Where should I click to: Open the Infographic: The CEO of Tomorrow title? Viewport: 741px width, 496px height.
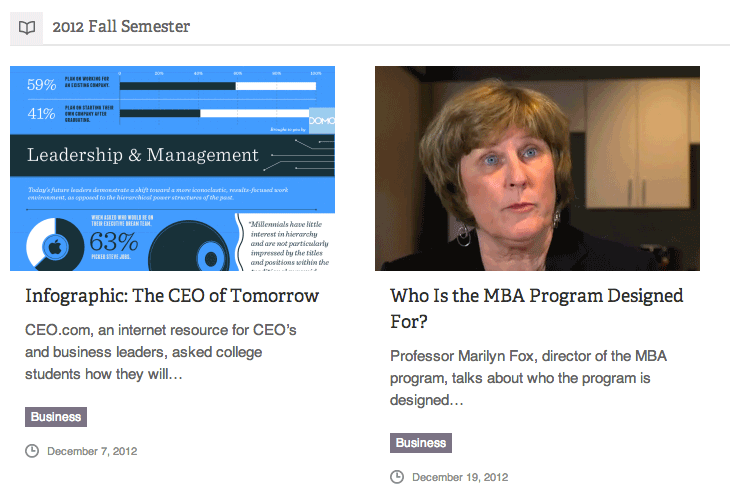(172, 296)
